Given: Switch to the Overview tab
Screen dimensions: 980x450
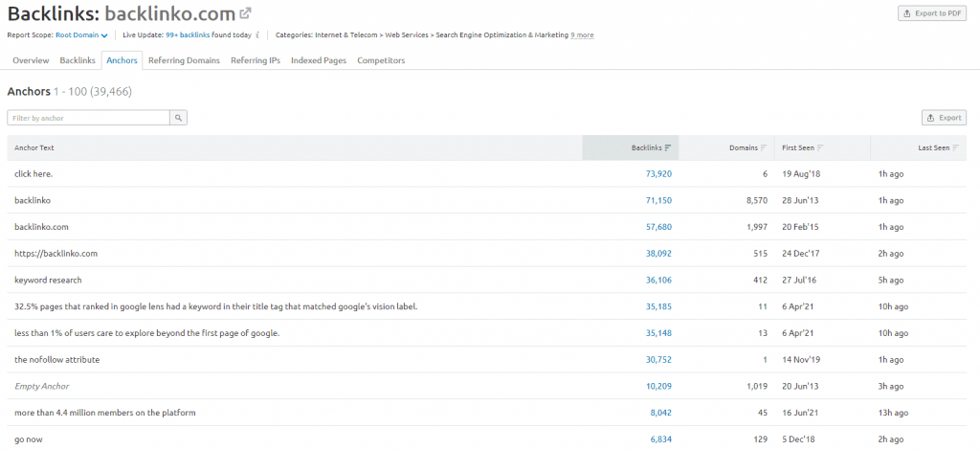Looking at the screenshot, I should click(x=31, y=60).
